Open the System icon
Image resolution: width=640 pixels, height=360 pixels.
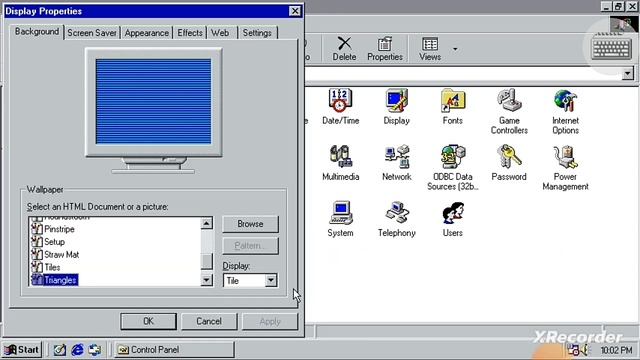click(340, 219)
